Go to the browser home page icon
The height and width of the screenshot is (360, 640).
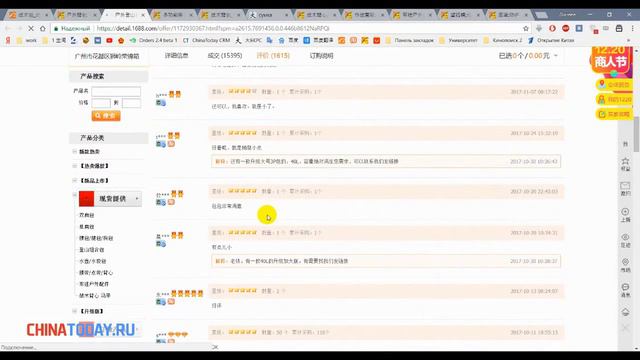point(42,29)
